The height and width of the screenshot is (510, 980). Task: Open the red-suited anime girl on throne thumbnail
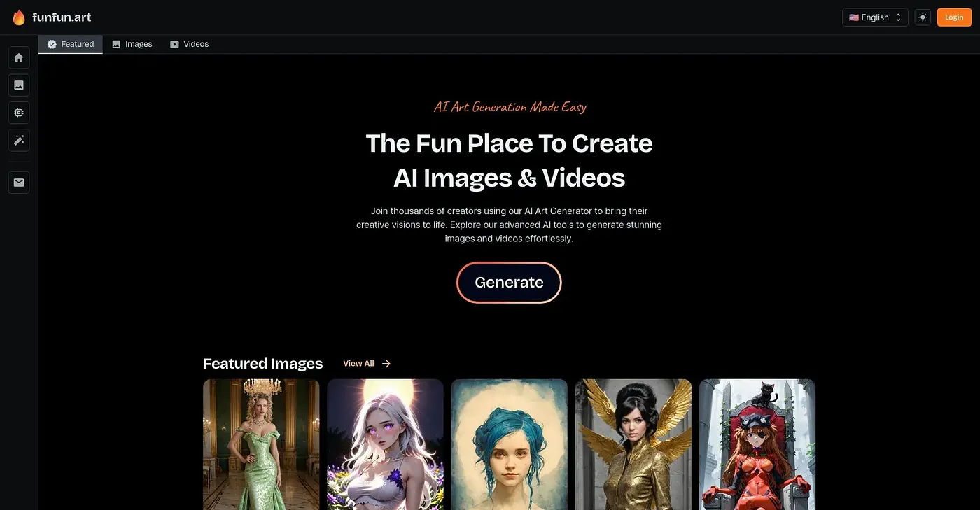click(x=757, y=444)
